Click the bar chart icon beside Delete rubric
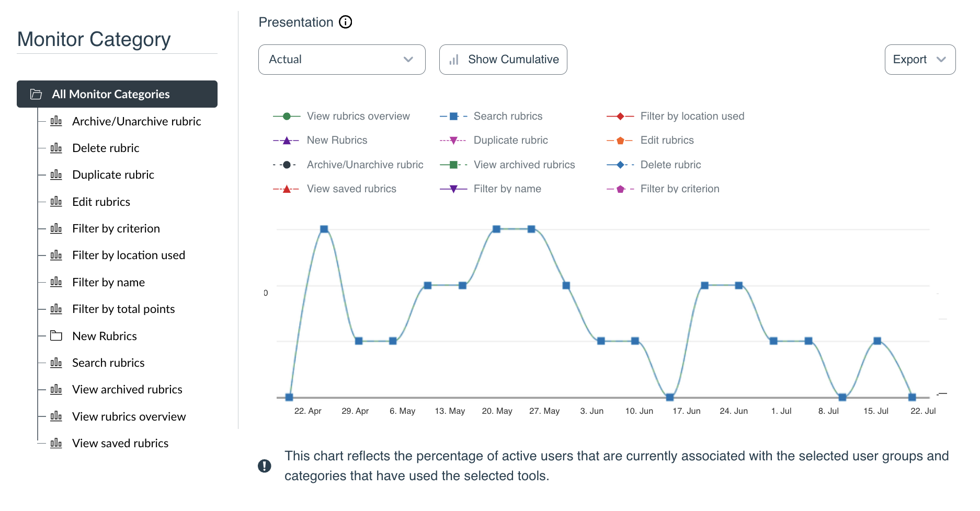The width and height of the screenshot is (980, 511). pyautogui.click(x=56, y=148)
